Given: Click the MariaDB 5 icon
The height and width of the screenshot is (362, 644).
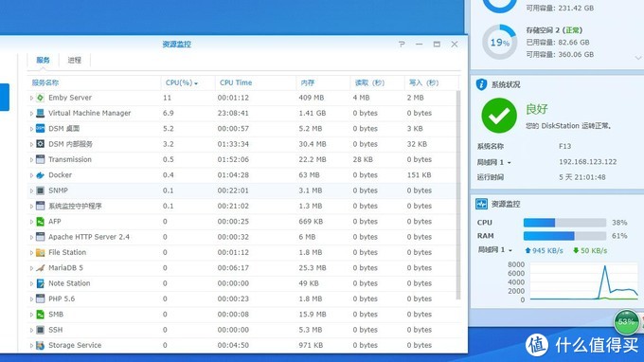Looking at the screenshot, I should 40,268.
